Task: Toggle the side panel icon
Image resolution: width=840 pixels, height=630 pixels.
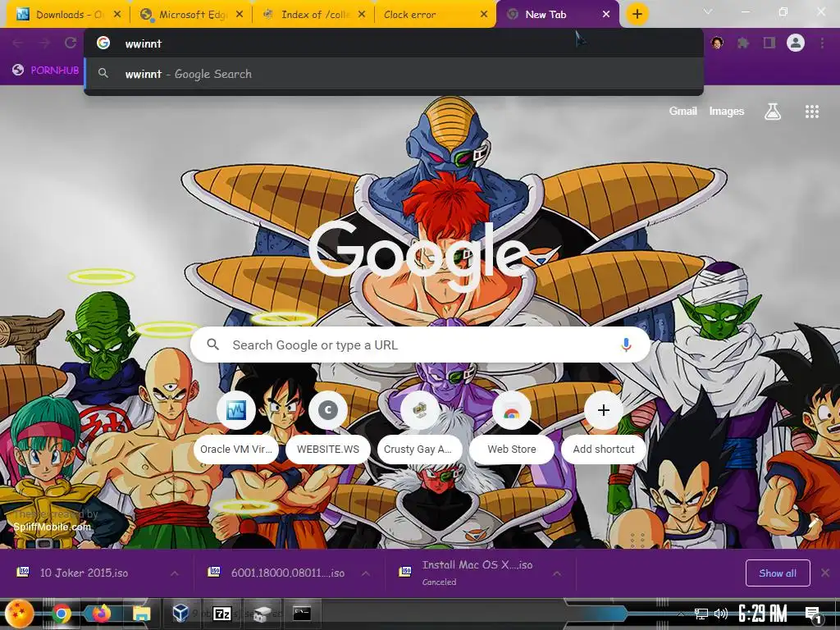Action: pyautogui.click(x=769, y=43)
